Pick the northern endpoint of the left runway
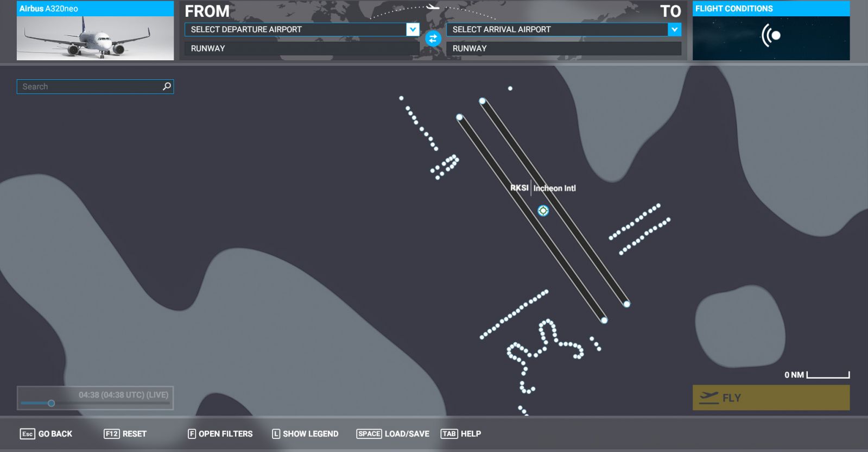The image size is (868, 452). point(459,117)
